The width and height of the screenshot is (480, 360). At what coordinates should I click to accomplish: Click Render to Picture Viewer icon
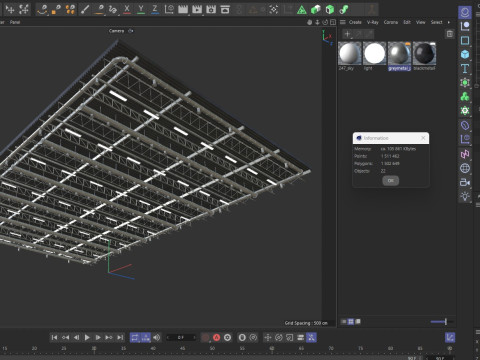[x=197, y=9]
